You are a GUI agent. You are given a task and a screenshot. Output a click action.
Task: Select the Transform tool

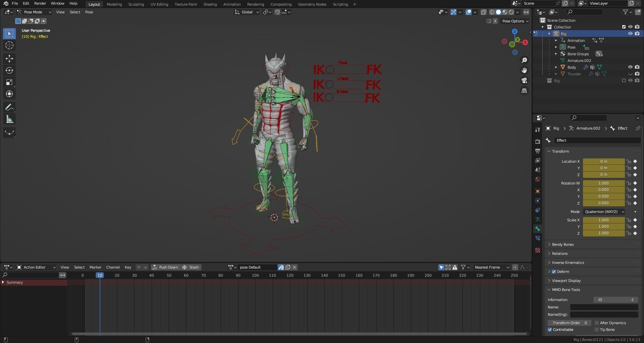coord(9,94)
